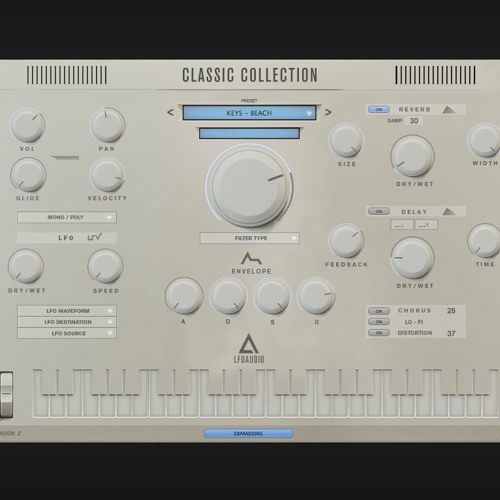Open the LFO Destination dropdown
Image resolution: width=500 pixels, height=500 pixels.
click(x=67, y=322)
